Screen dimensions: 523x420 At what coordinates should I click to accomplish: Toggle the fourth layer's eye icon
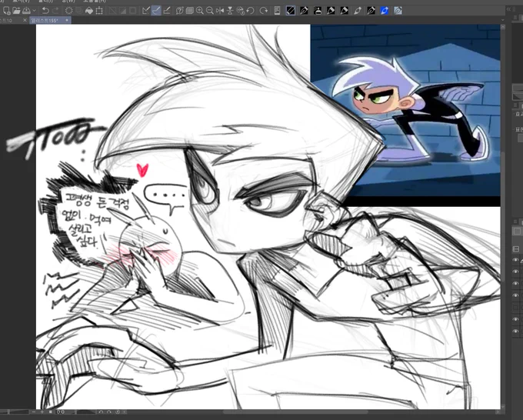515,295
